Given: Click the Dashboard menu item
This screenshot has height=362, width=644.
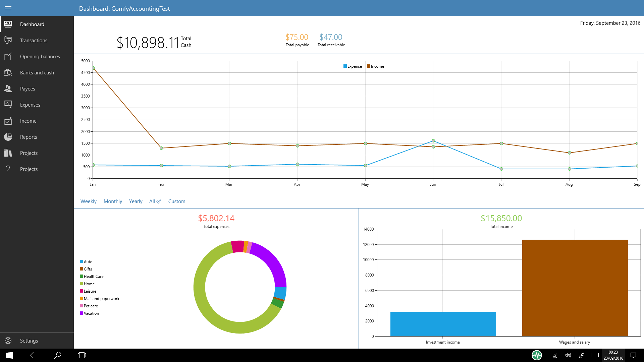Looking at the screenshot, I should point(32,24).
